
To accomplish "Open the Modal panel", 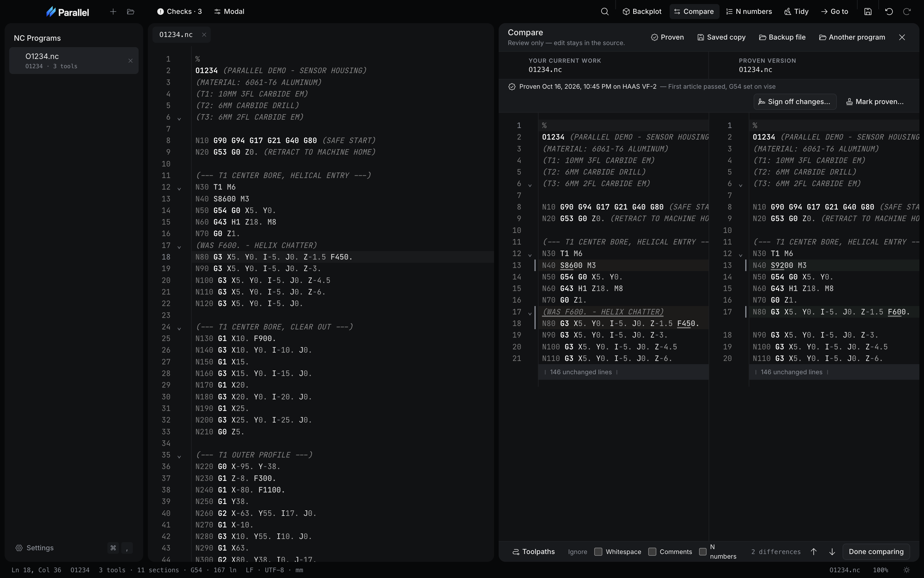I will (229, 12).
